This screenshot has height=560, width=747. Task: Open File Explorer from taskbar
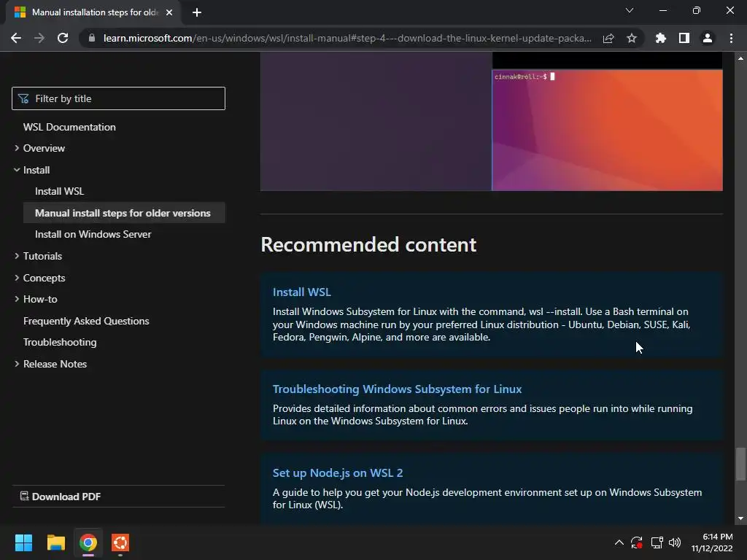(x=55, y=542)
